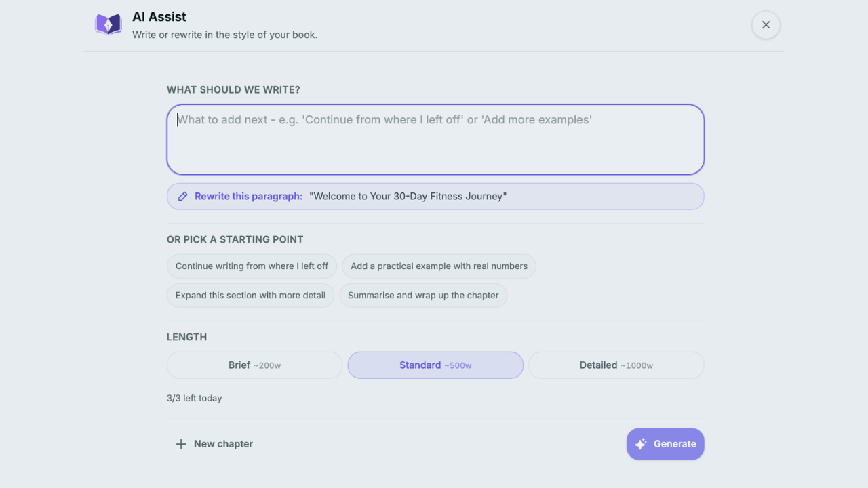Click the AI Assist book-and-pen logo

pyautogui.click(x=108, y=24)
